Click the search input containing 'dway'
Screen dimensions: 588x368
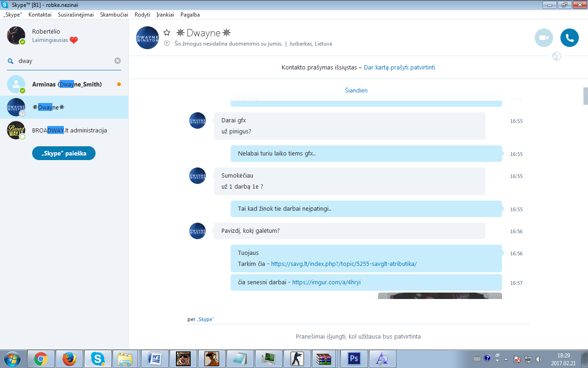pos(64,61)
